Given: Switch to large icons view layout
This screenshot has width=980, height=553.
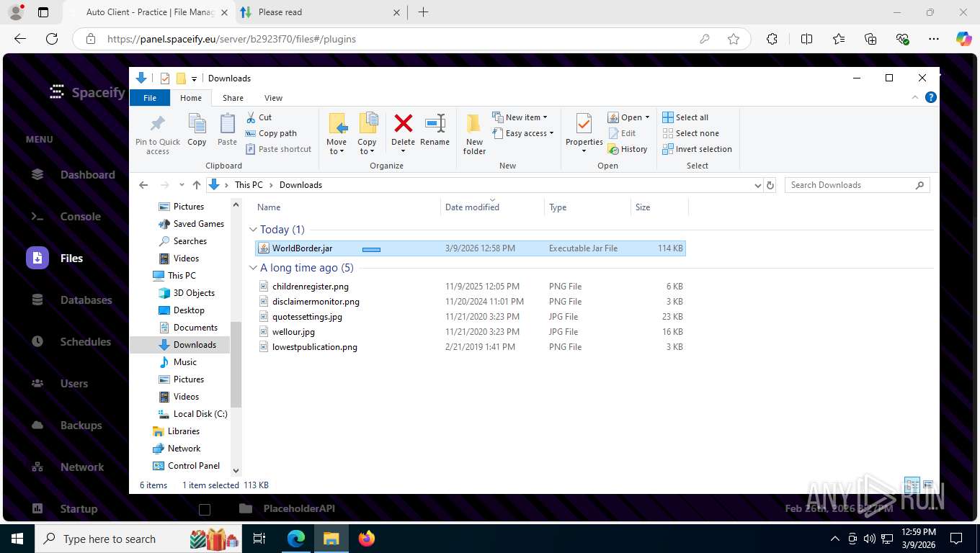Looking at the screenshot, I should pyautogui.click(x=928, y=485).
